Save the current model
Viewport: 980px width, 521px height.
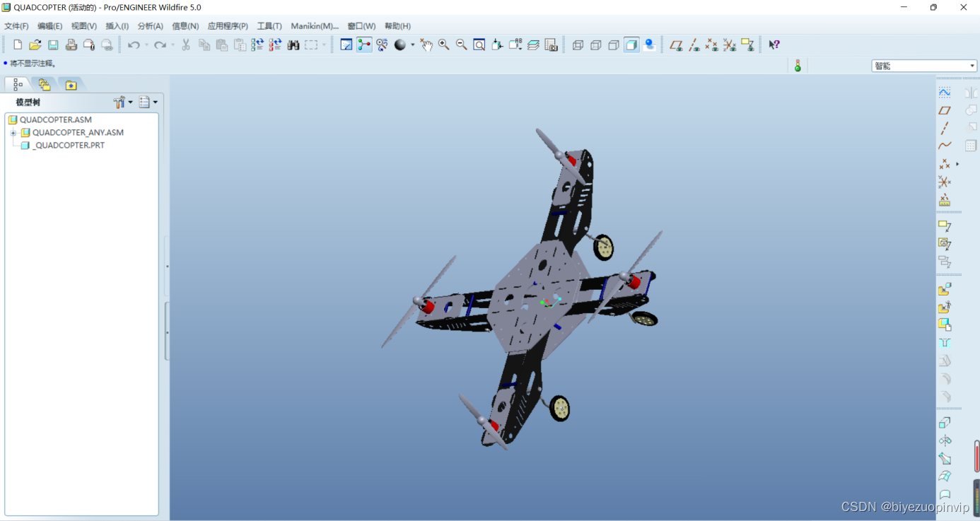click(53, 45)
